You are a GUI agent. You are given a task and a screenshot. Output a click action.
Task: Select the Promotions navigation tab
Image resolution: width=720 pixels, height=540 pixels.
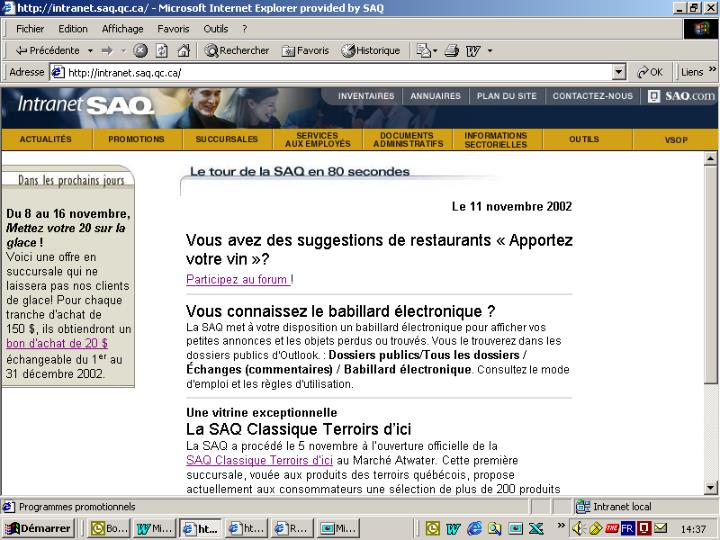click(x=136, y=139)
